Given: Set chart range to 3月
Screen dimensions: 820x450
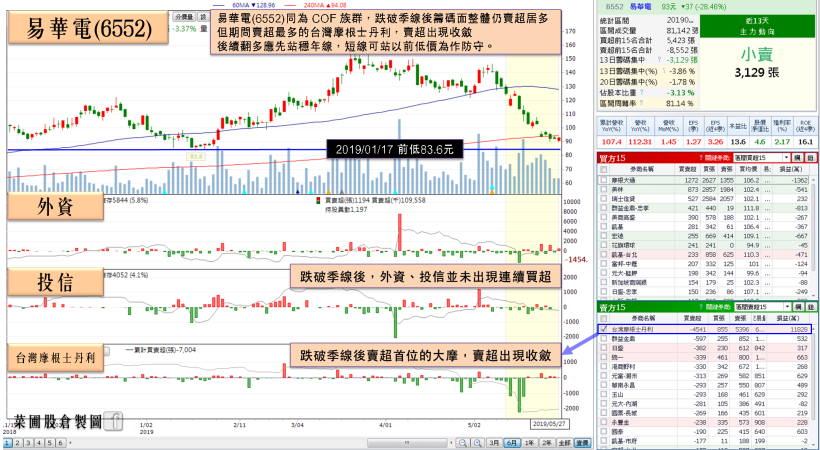Looking at the screenshot, I should click(494, 443).
